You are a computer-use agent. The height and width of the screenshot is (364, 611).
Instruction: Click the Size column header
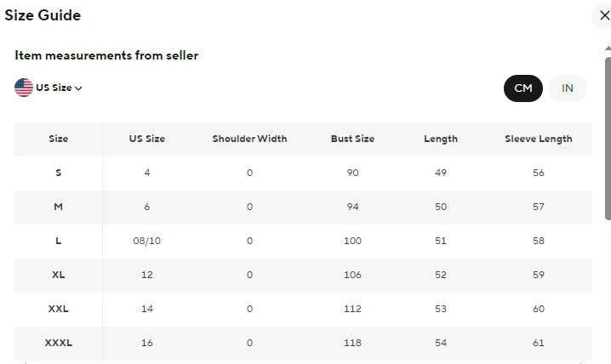(x=59, y=139)
